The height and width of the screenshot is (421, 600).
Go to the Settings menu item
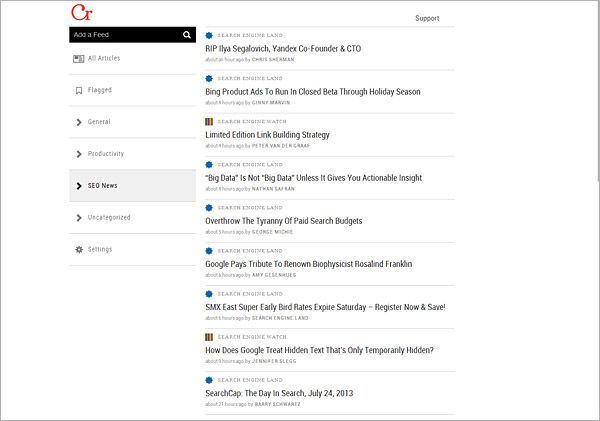pyautogui.click(x=100, y=249)
